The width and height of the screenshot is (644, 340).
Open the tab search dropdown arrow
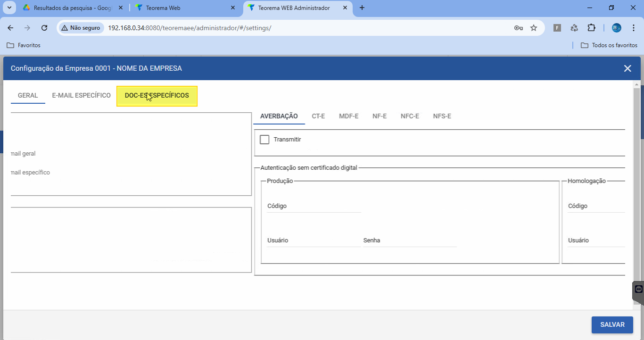[x=9, y=8]
